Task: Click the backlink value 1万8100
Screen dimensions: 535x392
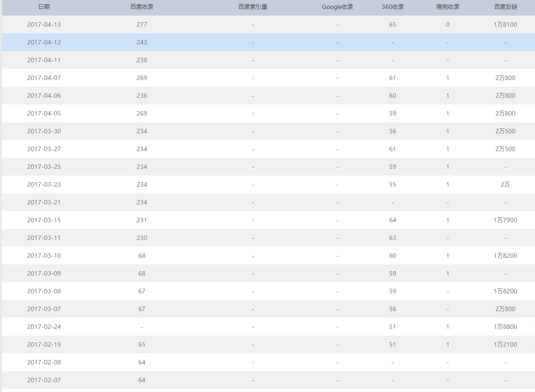Action: tap(506, 24)
